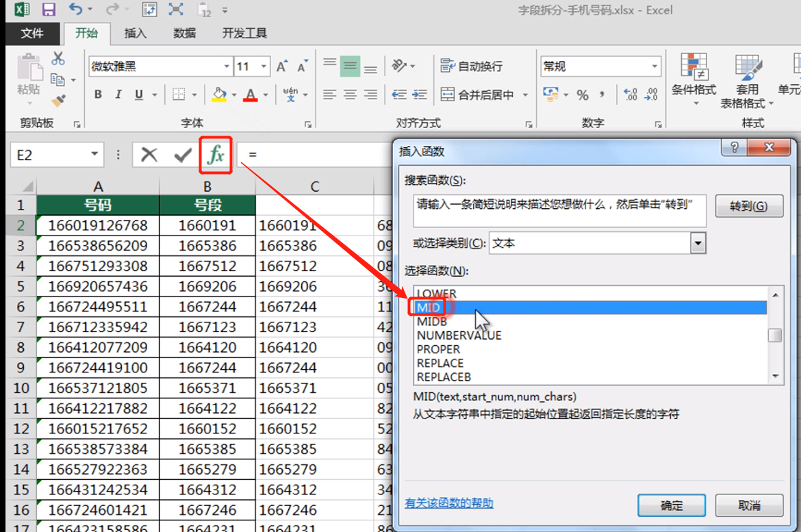This screenshot has height=532, width=801.
Task: Click the 搜索函数 search function text box
Action: coord(559,211)
